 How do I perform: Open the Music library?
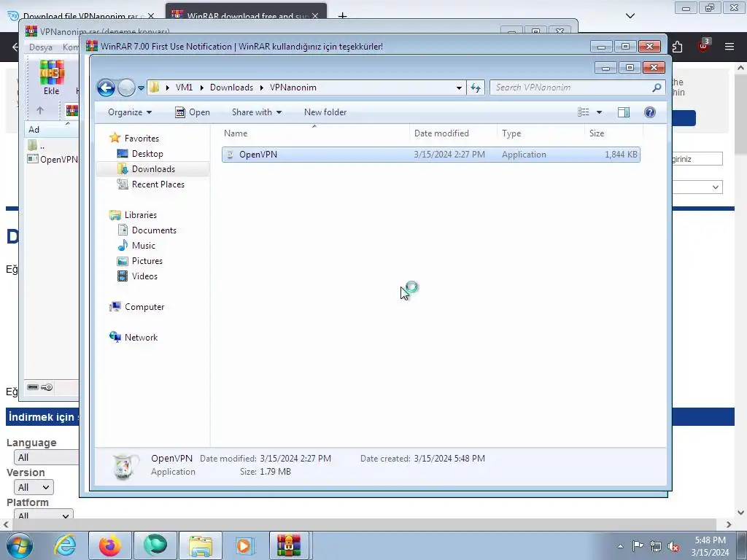(x=144, y=246)
